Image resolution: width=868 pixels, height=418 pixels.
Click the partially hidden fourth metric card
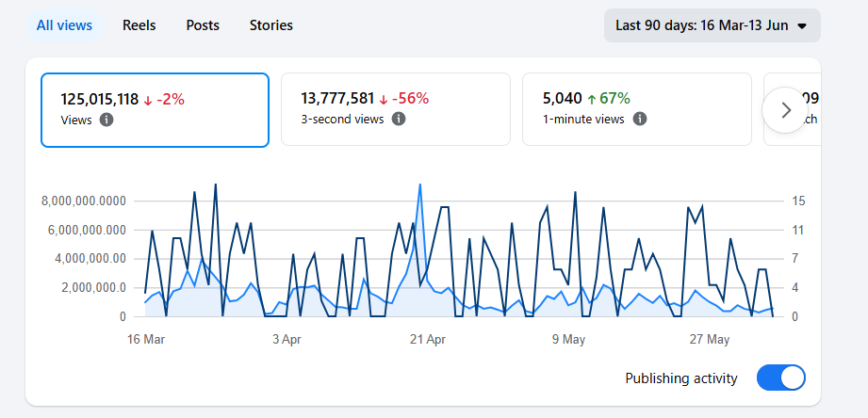point(793,109)
